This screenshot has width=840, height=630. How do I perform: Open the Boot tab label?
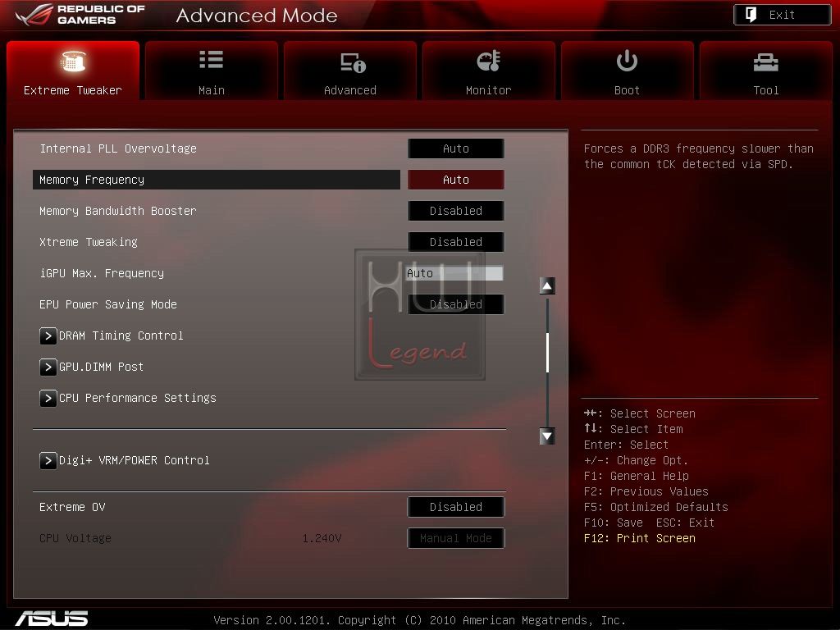(627, 90)
